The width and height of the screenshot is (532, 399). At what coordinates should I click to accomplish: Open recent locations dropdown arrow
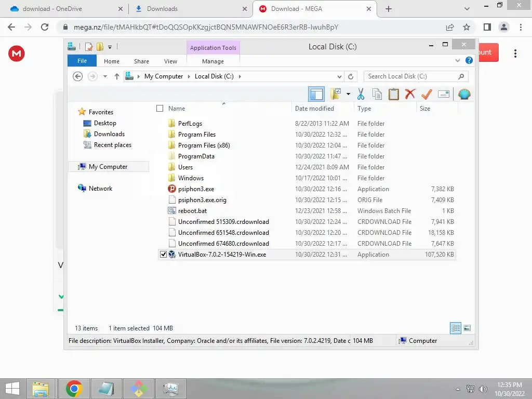(105, 76)
